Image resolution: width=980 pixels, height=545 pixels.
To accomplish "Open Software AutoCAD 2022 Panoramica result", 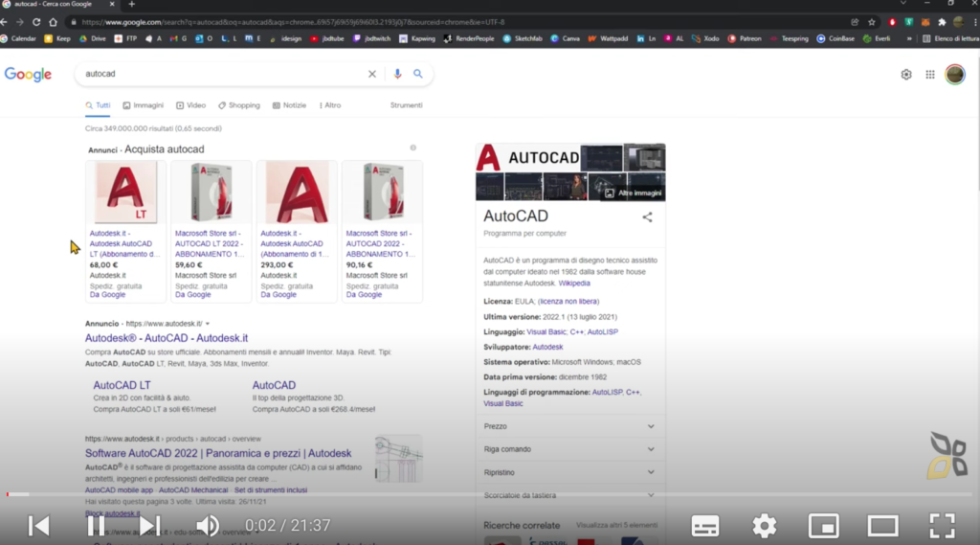I will pos(218,453).
